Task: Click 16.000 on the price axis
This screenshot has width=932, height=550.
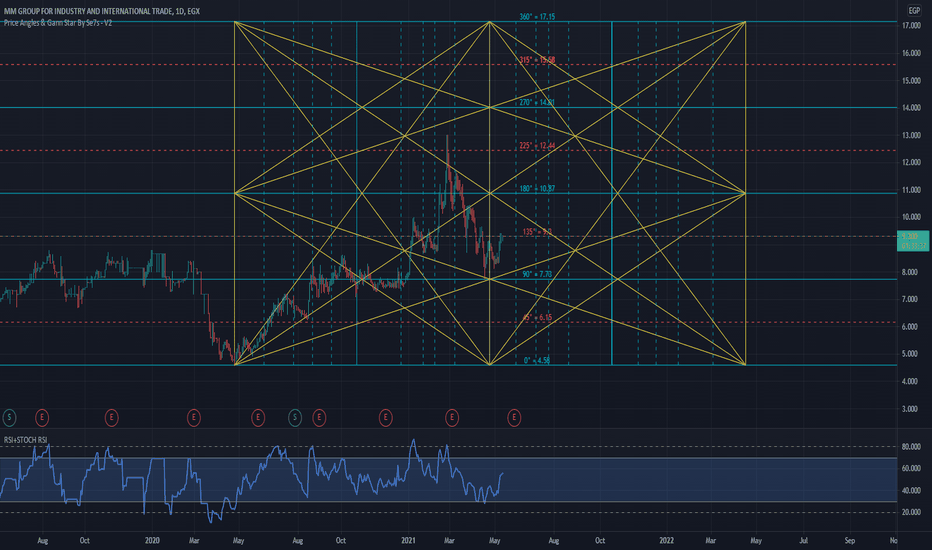Action: pyautogui.click(x=911, y=54)
